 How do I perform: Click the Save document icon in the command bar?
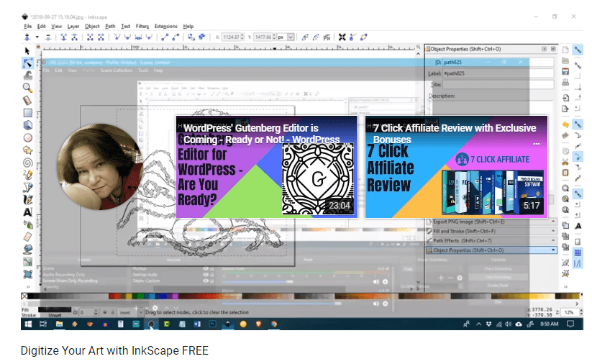(565, 71)
